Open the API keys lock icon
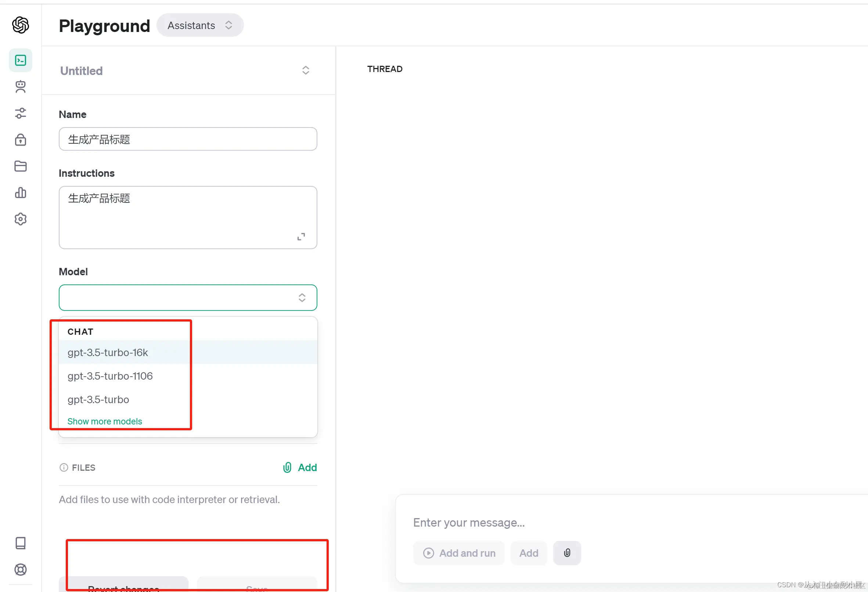The image size is (868, 592). click(x=21, y=140)
